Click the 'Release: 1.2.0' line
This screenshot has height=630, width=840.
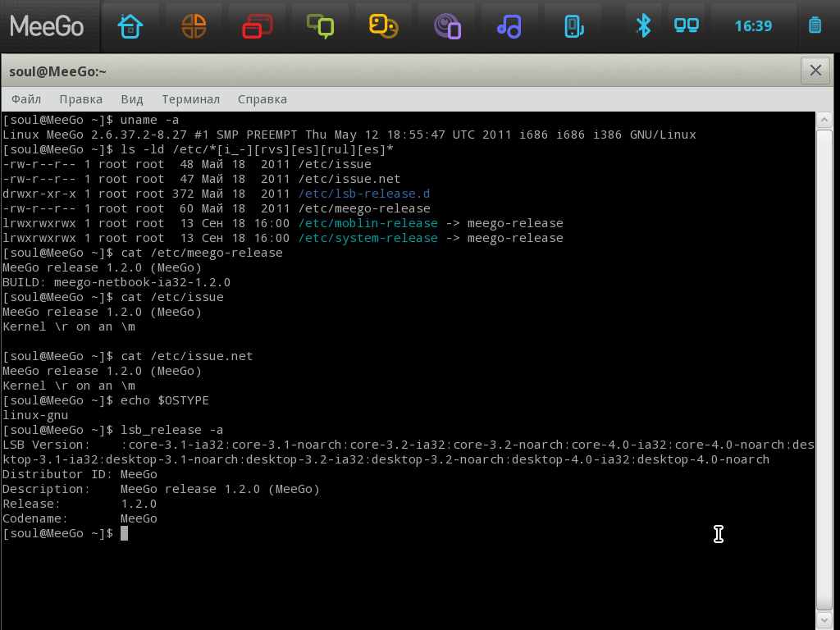click(80, 504)
